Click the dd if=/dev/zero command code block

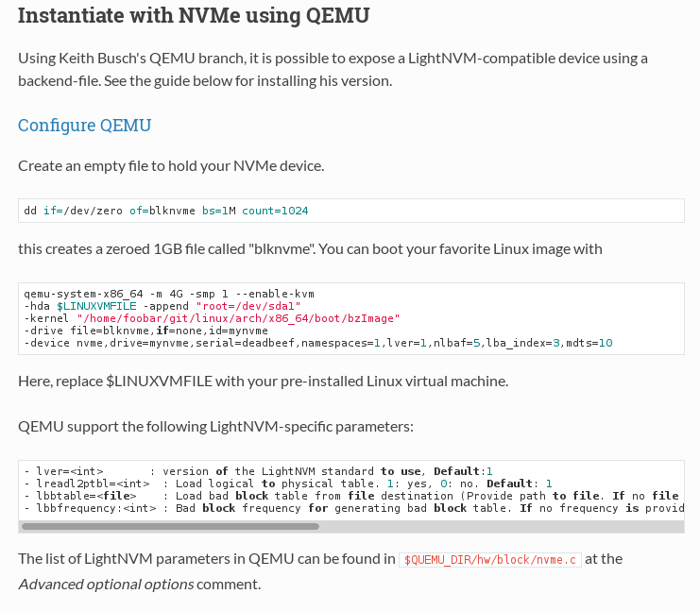tap(350, 211)
